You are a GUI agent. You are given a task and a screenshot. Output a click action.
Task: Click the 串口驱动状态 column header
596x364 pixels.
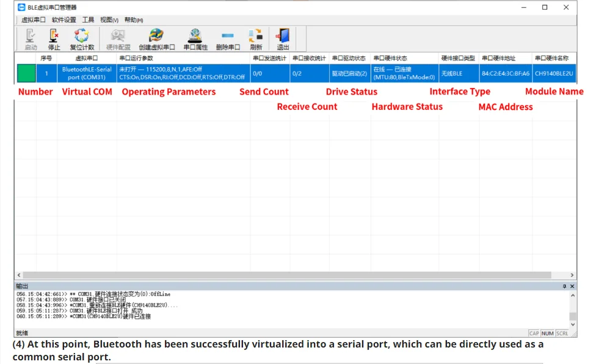[x=350, y=58]
